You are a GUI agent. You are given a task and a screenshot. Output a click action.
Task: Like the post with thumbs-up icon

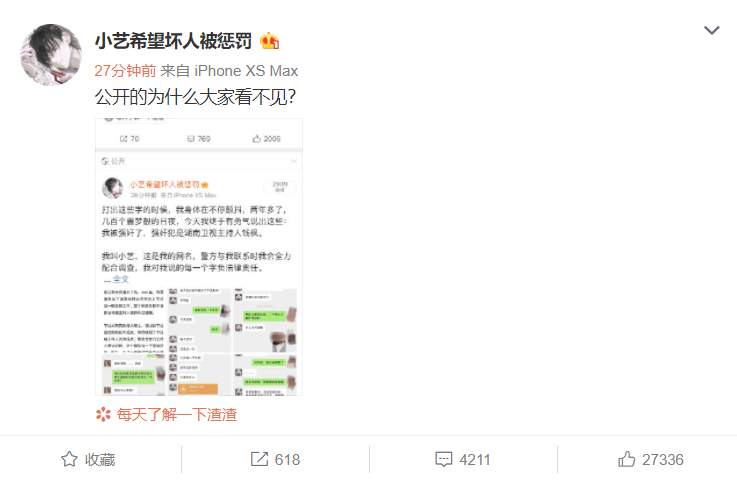tap(627, 458)
